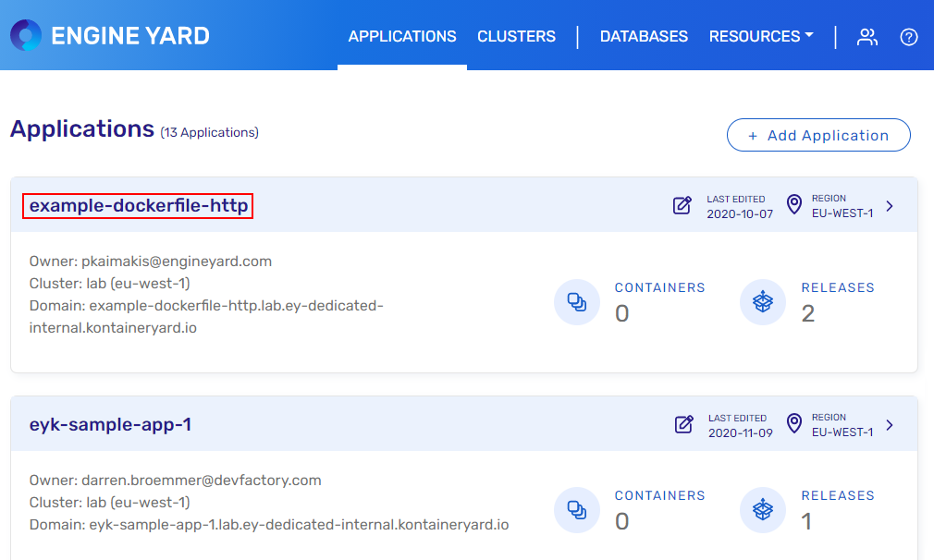Viewport: 934px width, 560px height.
Task: Expand example-dockerfile-http with right chevron
Action: [890, 206]
